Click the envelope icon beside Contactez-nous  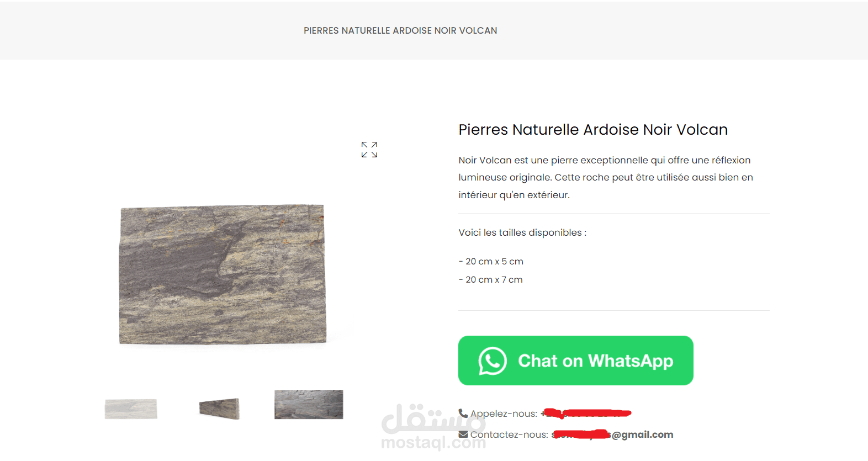463,434
